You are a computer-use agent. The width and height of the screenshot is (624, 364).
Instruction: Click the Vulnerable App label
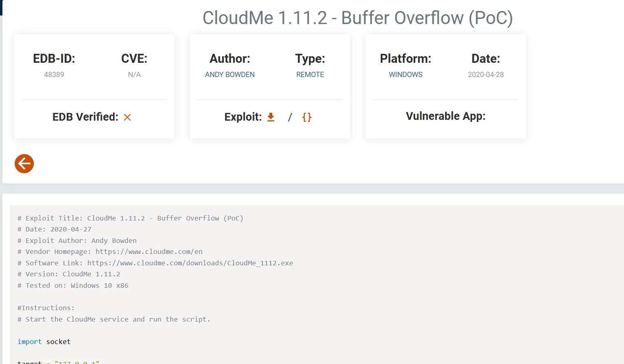[x=446, y=116]
